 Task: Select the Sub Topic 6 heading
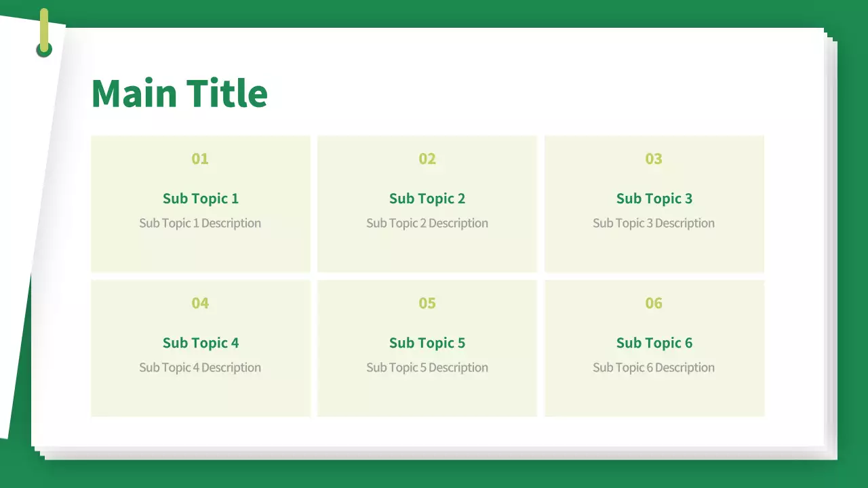[654, 343]
